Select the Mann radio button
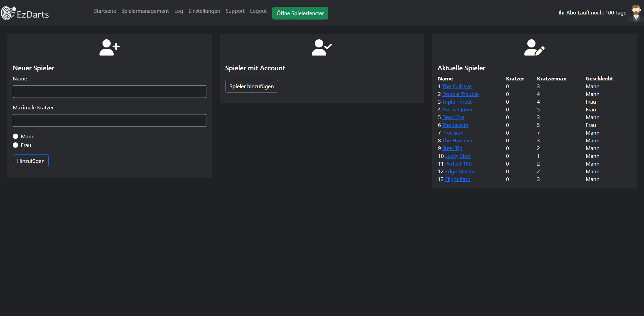644x316 pixels. pos(15,136)
